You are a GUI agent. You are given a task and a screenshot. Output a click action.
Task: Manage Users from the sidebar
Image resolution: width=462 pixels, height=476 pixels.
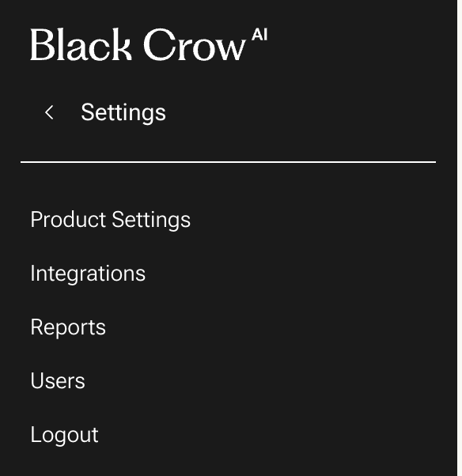point(58,380)
